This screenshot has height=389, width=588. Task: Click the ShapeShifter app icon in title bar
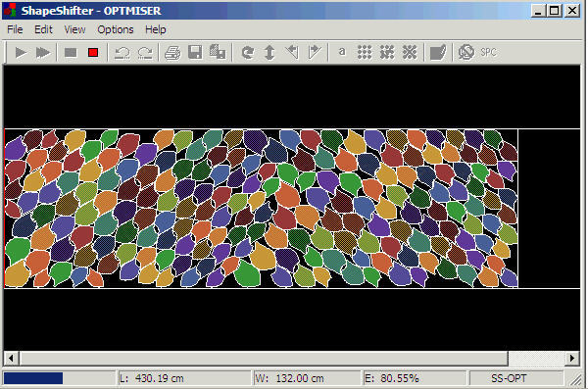[10, 11]
